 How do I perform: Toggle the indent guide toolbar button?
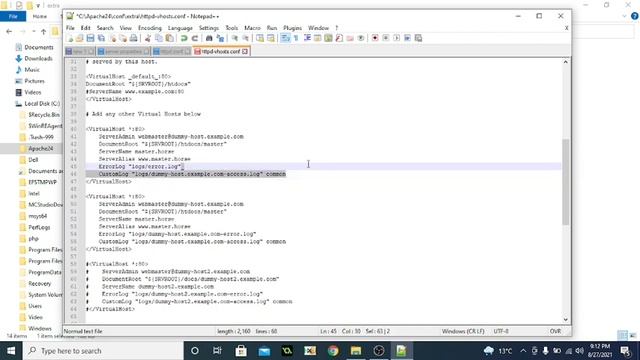[307, 38]
